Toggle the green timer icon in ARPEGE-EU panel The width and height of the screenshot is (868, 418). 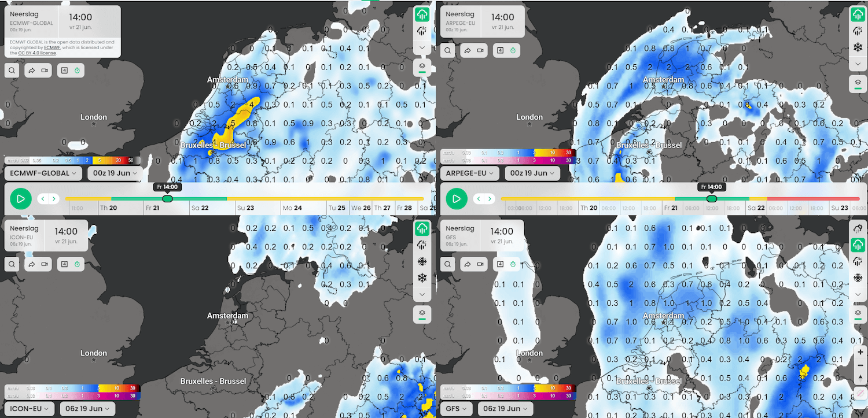coord(512,50)
